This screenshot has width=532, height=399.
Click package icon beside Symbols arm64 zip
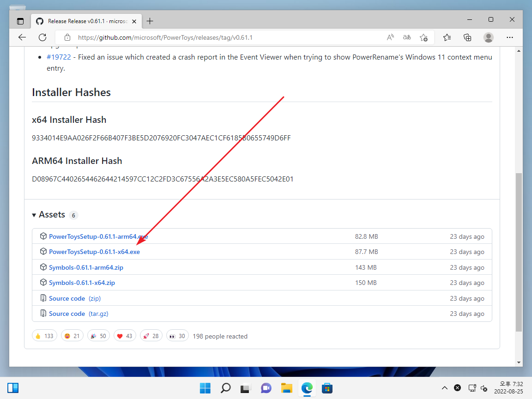point(43,267)
